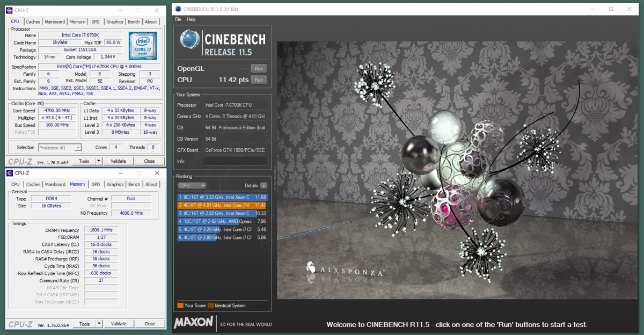This screenshot has height=335, width=644.
Task: Switch to Graphics tab in lower CPU-Z window
Action: pos(115,185)
